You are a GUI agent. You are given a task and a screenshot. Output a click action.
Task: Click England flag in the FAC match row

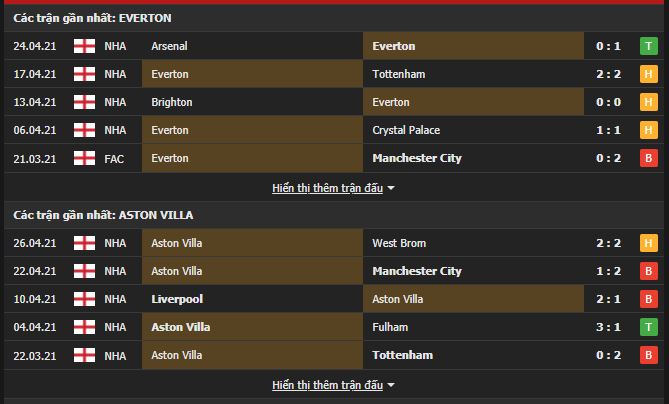tap(83, 158)
